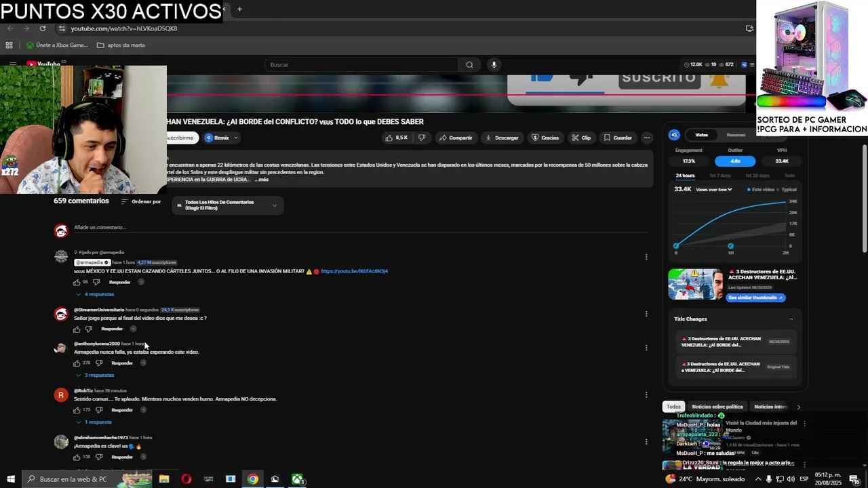This screenshot has height=488, width=868.
Task: Select the Outlier 4.6x pill
Action: click(735, 161)
